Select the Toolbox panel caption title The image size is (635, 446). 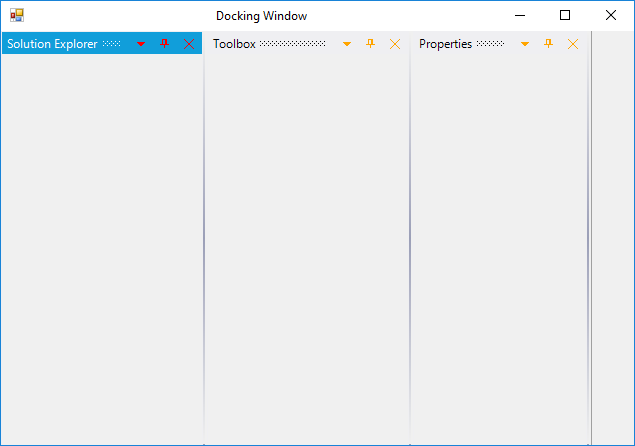click(x=234, y=44)
